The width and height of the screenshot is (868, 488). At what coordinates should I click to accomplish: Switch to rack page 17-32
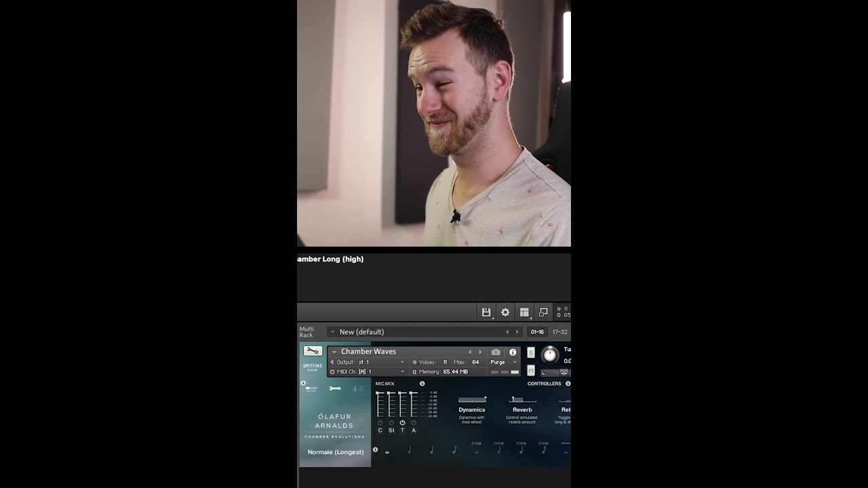point(560,332)
